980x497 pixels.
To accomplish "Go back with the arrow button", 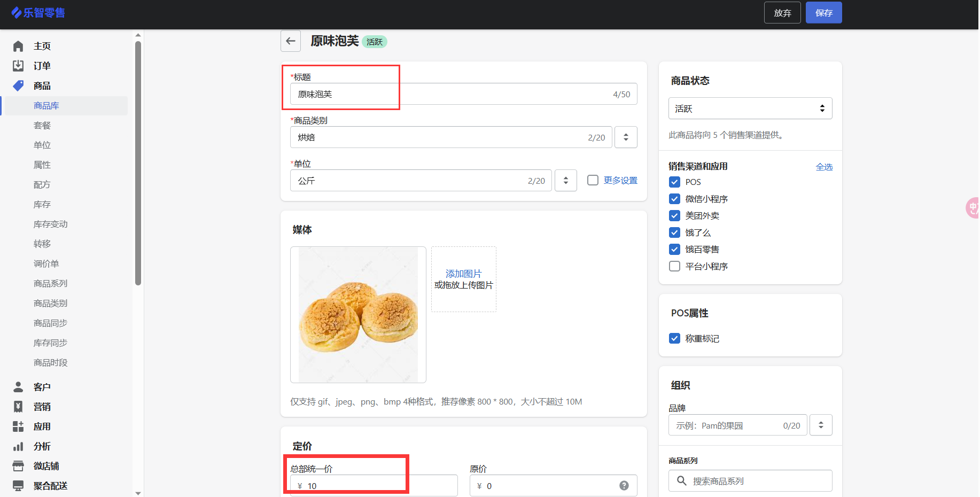I will 291,41.
